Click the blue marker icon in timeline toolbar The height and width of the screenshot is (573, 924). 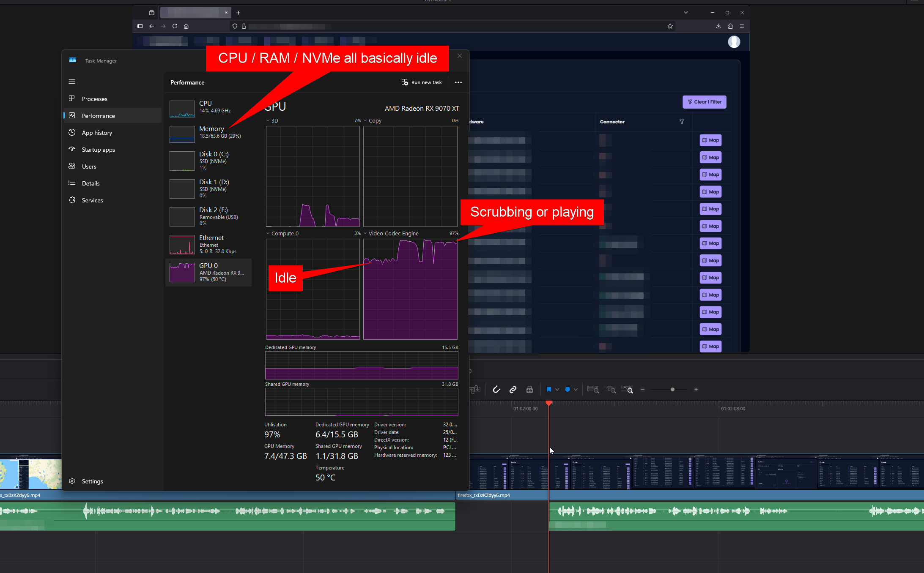pyautogui.click(x=568, y=390)
